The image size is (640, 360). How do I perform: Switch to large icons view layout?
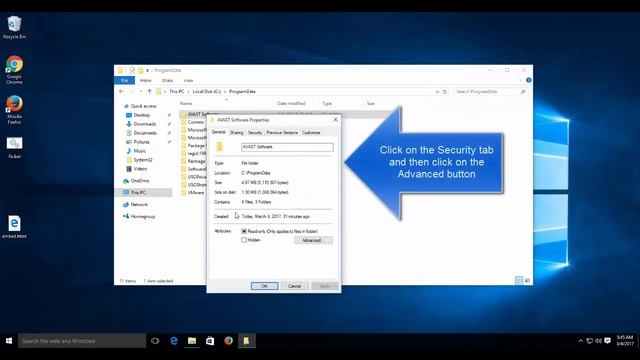527,280
